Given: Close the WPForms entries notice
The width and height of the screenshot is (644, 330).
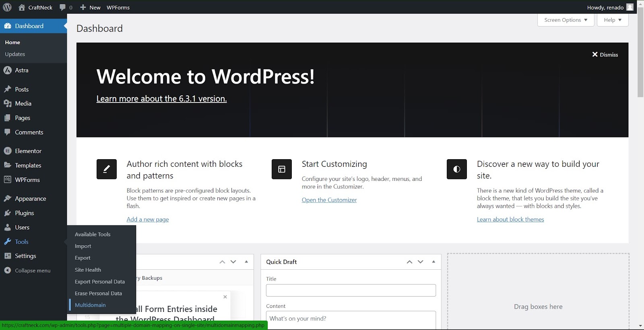Looking at the screenshot, I should (x=225, y=297).
